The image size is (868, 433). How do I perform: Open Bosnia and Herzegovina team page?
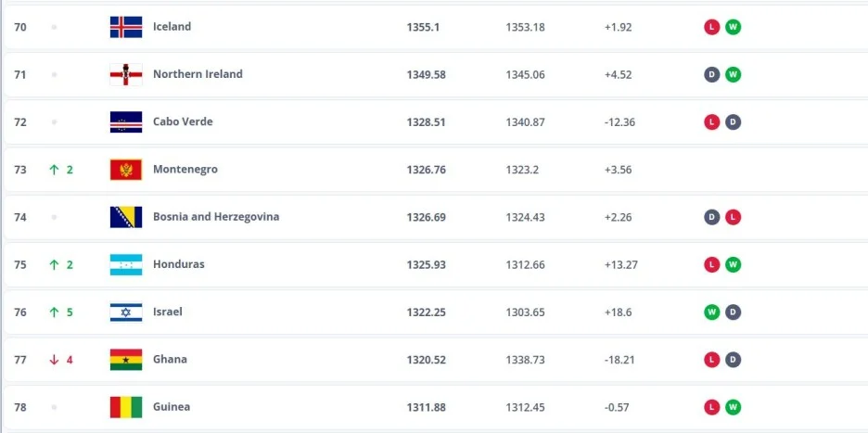pos(216,217)
